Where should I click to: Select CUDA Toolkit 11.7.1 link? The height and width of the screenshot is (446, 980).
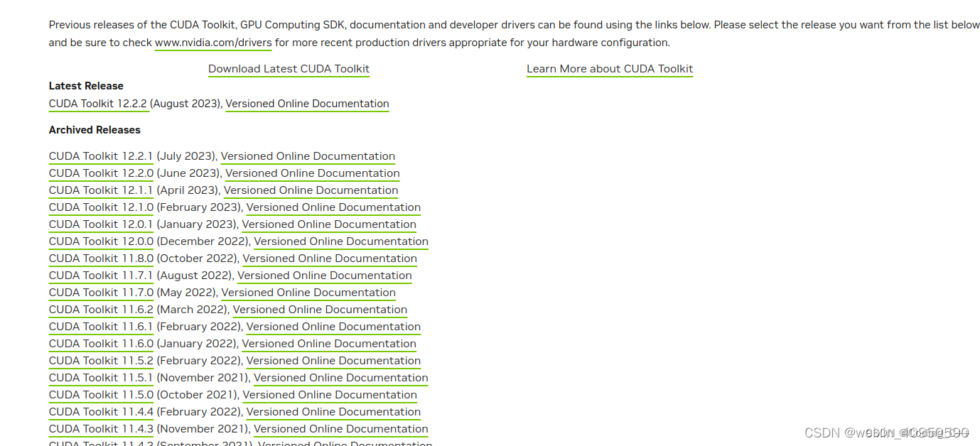pyautogui.click(x=101, y=276)
